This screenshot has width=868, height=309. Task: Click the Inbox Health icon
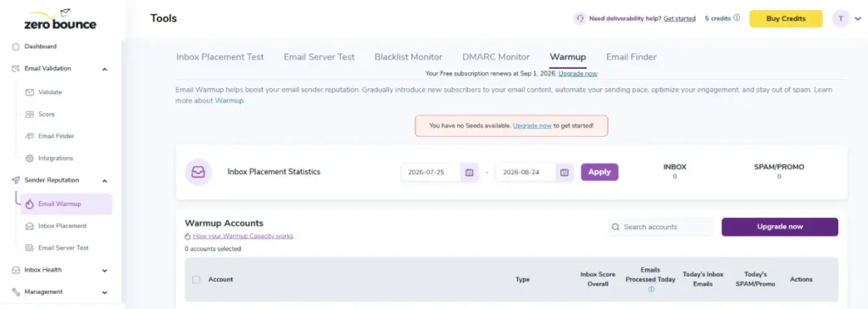pyautogui.click(x=15, y=270)
